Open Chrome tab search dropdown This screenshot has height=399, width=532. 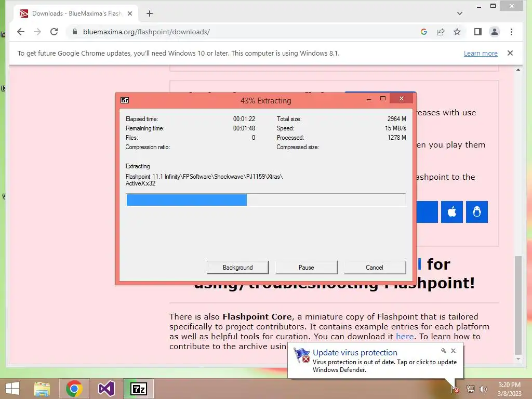pos(459,14)
